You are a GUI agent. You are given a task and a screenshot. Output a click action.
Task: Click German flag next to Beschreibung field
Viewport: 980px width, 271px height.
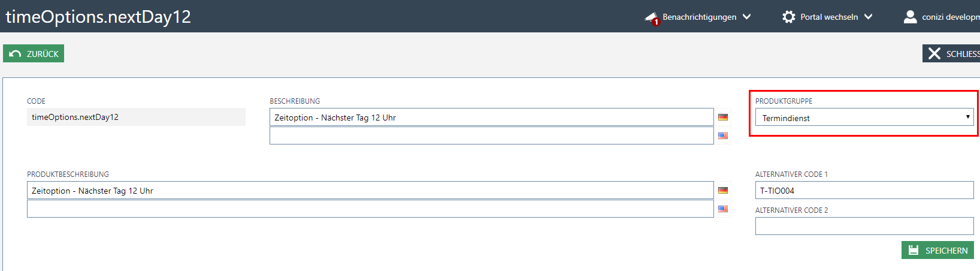723,118
